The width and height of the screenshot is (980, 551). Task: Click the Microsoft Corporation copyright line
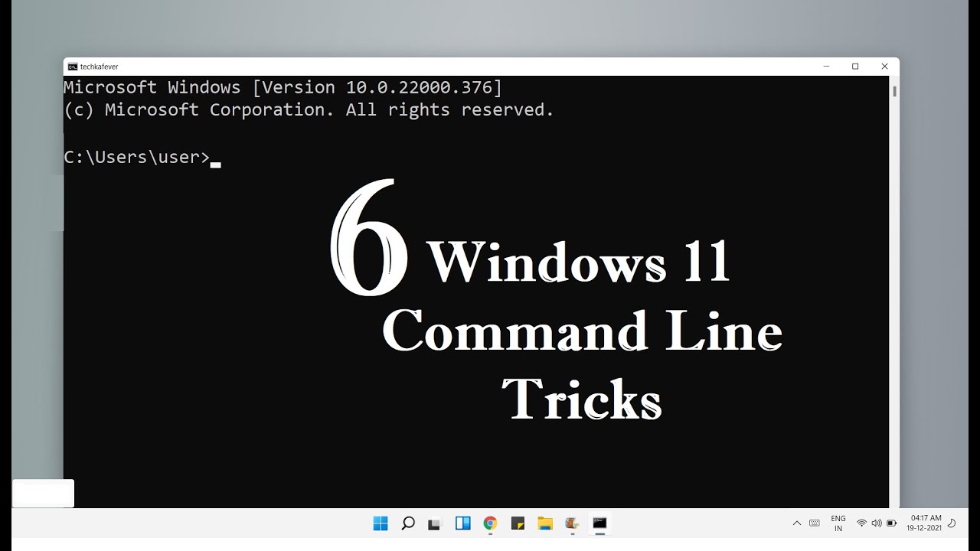(309, 110)
